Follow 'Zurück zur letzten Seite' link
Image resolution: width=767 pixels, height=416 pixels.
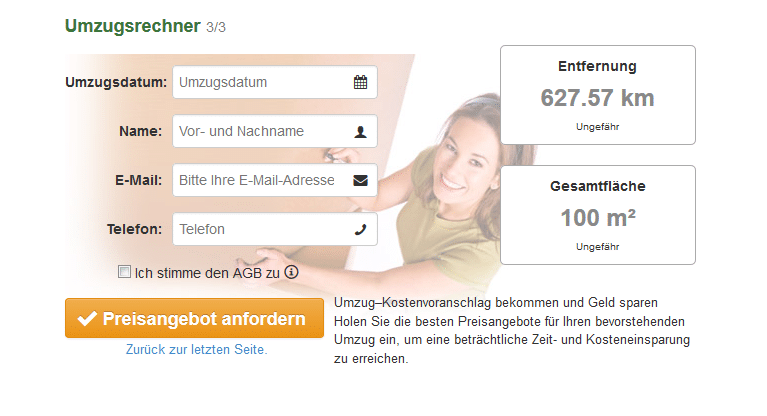pyautogui.click(x=197, y=349)
